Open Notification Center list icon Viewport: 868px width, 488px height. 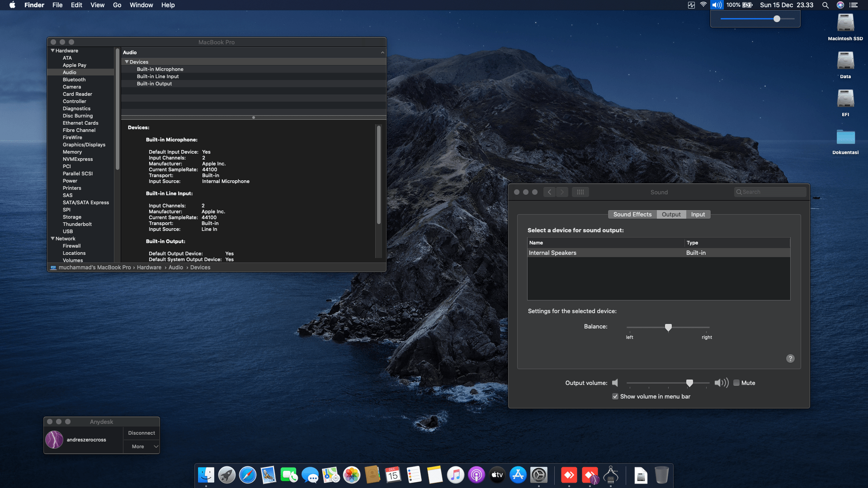click(x=854, y=5)
